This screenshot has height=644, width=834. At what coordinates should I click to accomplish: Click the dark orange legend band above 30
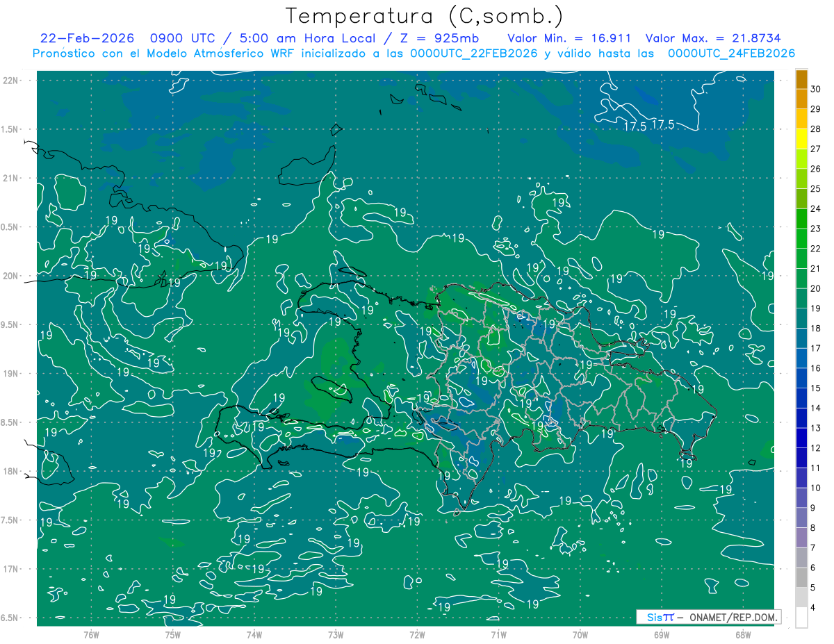801,79
